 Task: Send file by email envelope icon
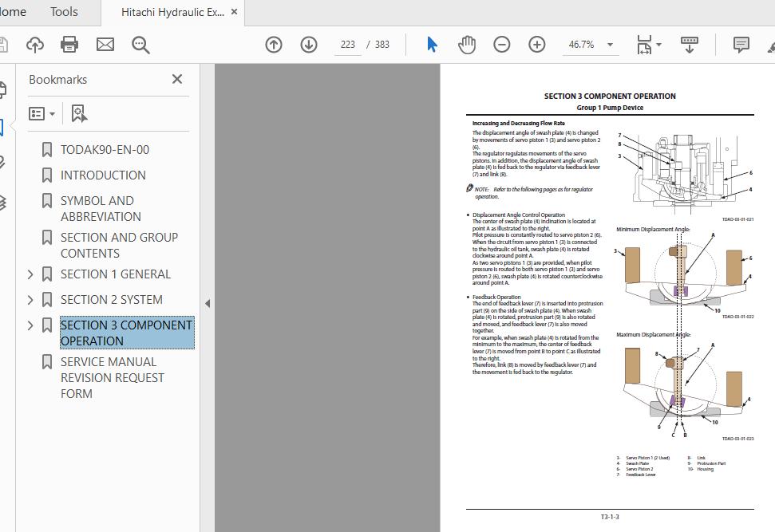coord(105,45)
